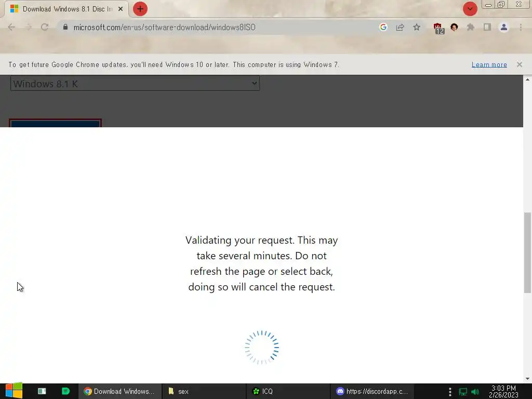Select the Download Windows 8.1 Disc Image tab
Viewport: 532px width, 399px height.
[x=66, y=9]
